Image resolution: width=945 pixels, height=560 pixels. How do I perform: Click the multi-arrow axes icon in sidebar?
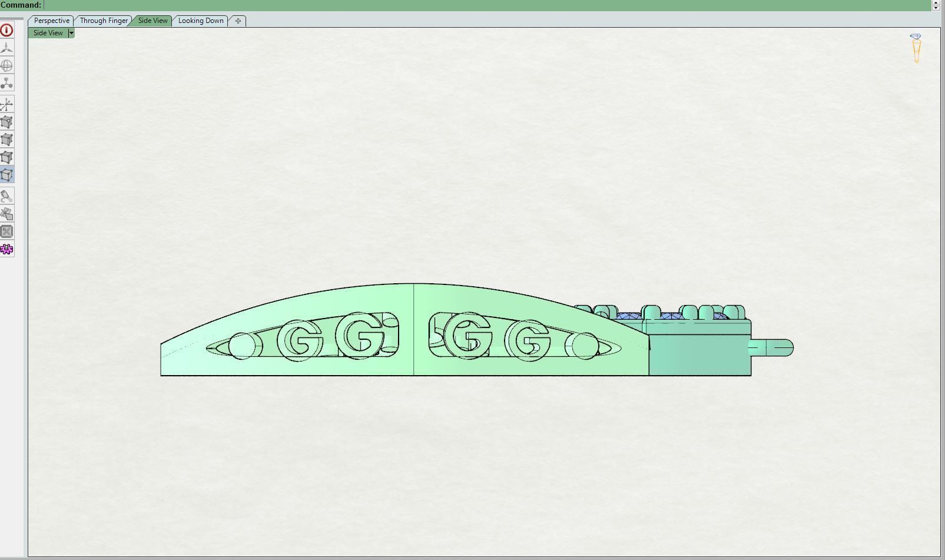coord(6,104)
